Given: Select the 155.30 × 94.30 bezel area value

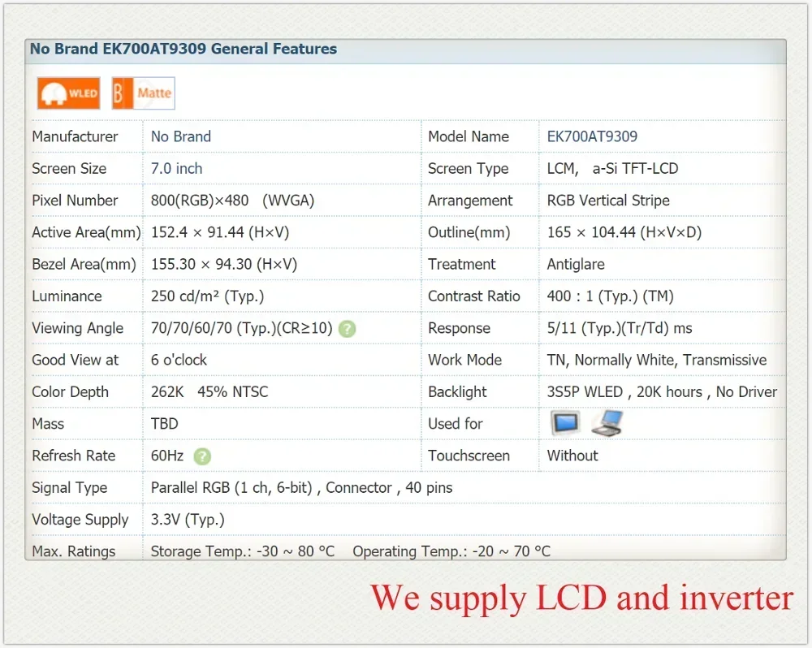Looking at the screenshot, I should (224, 265).
